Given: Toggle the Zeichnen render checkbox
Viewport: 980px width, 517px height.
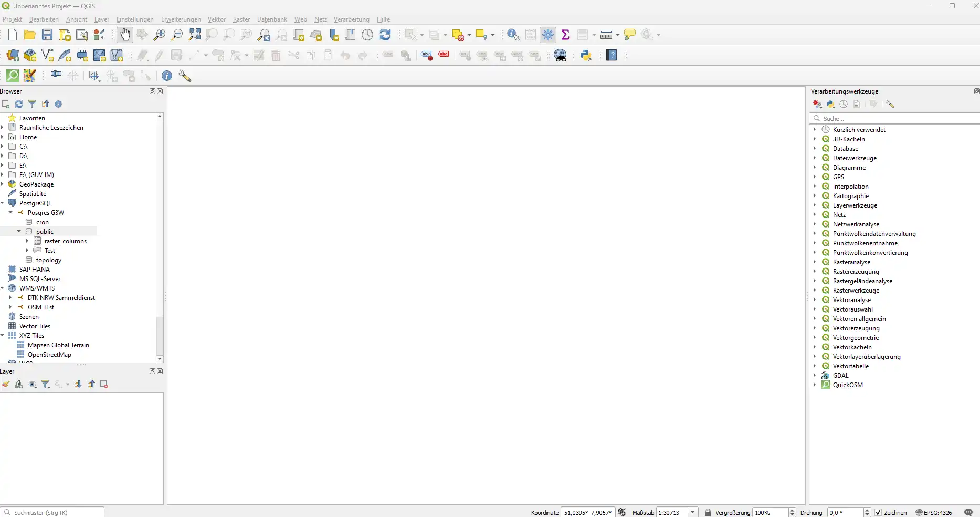Looking at the screenshot, I should pos(878,512).
